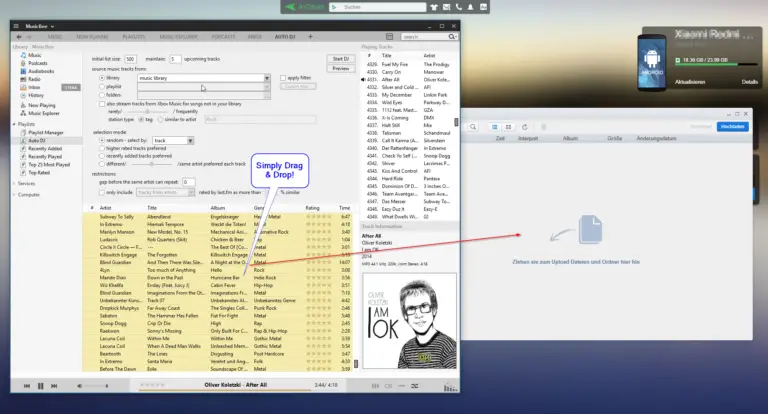Image resolution: width=768 pixels, height=414 pixels.
Task: Click the AirDroid logo arrow
Action: [290, 7]
